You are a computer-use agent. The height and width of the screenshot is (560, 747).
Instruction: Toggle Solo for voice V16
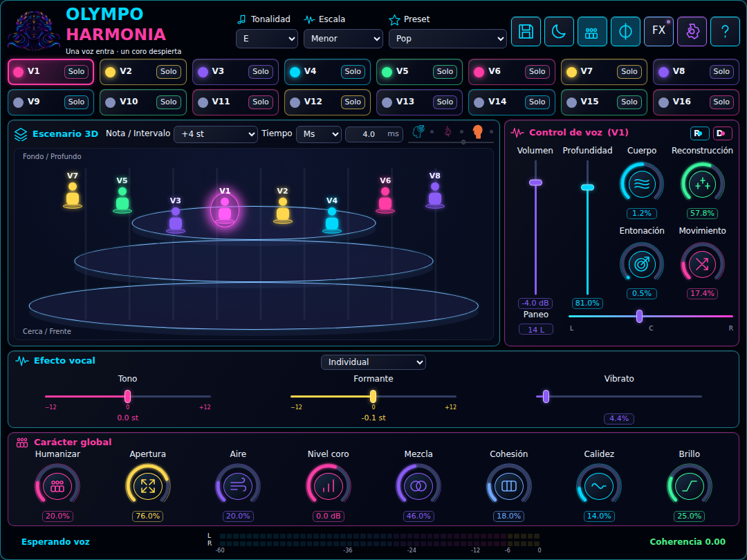[x=721, y=102]
